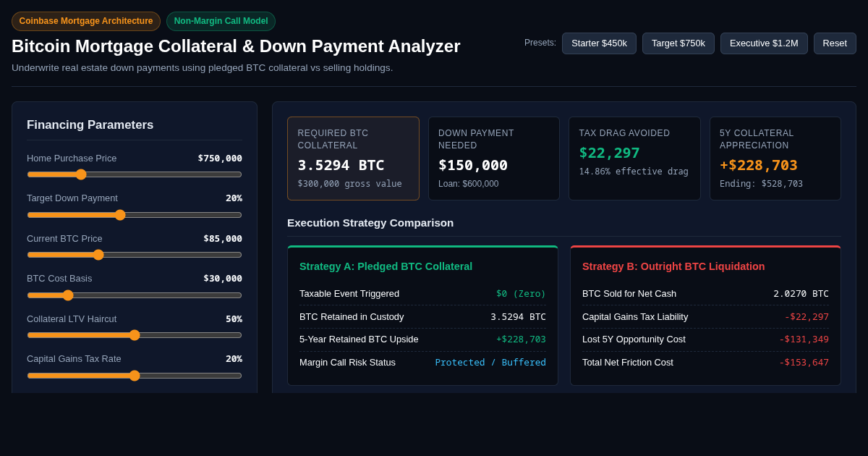Adjust the BTC Cost Basis slider
Screen dimensions: 868x456
[x=135, y=295]
